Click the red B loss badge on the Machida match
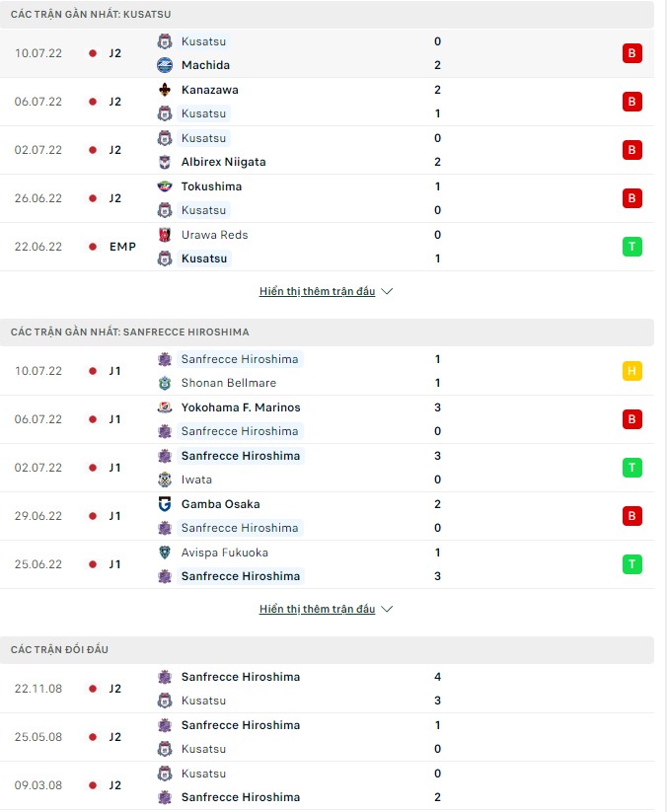667x812 pixels. pos(631,53)
